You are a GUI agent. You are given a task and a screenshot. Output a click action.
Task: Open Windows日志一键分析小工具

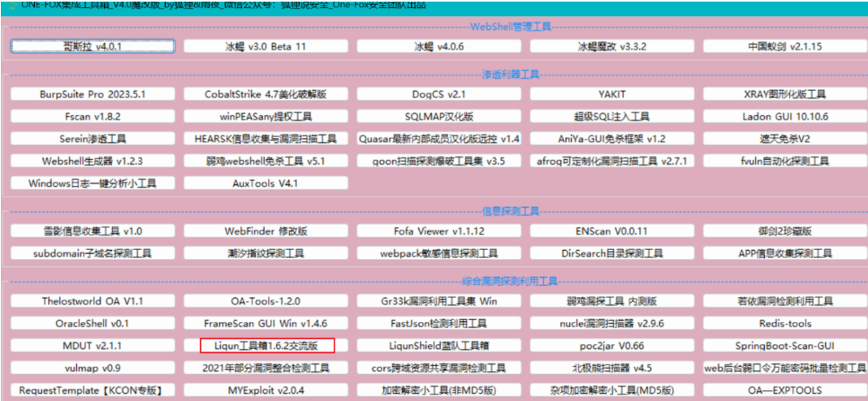click(93, 183)
